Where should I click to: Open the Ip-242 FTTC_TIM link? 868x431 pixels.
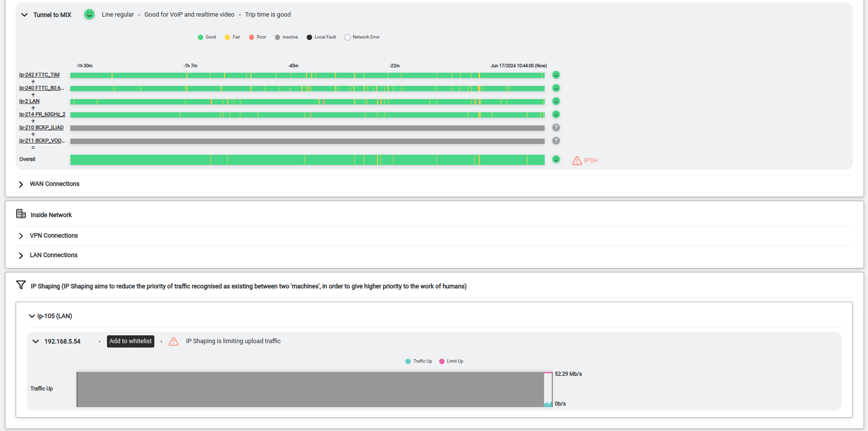[39, 75]
